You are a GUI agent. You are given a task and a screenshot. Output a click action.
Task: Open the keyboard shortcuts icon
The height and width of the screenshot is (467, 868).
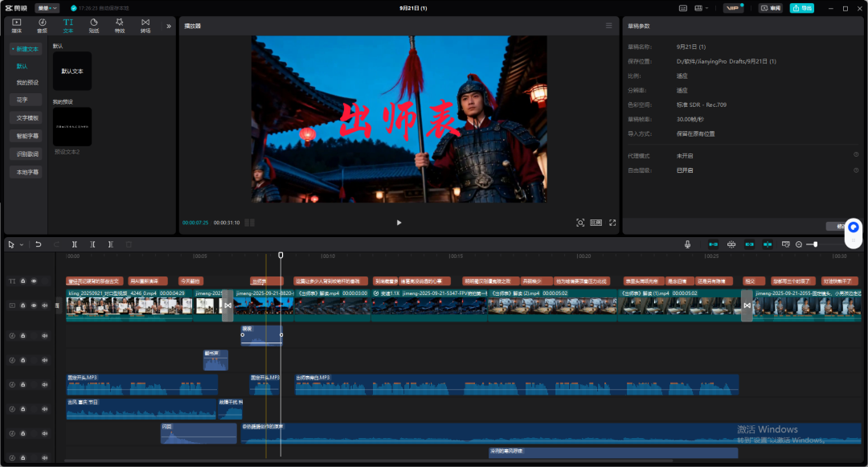pyautogui.click(x=683, y=8)
